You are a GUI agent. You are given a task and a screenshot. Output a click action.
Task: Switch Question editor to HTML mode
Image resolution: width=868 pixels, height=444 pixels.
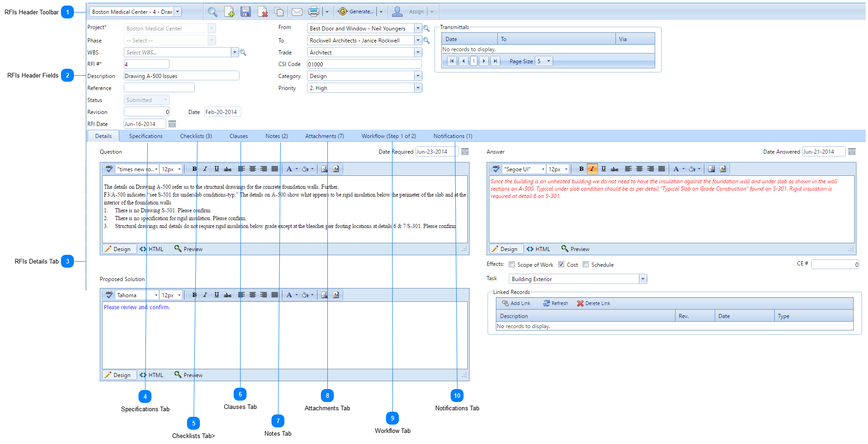151,249
